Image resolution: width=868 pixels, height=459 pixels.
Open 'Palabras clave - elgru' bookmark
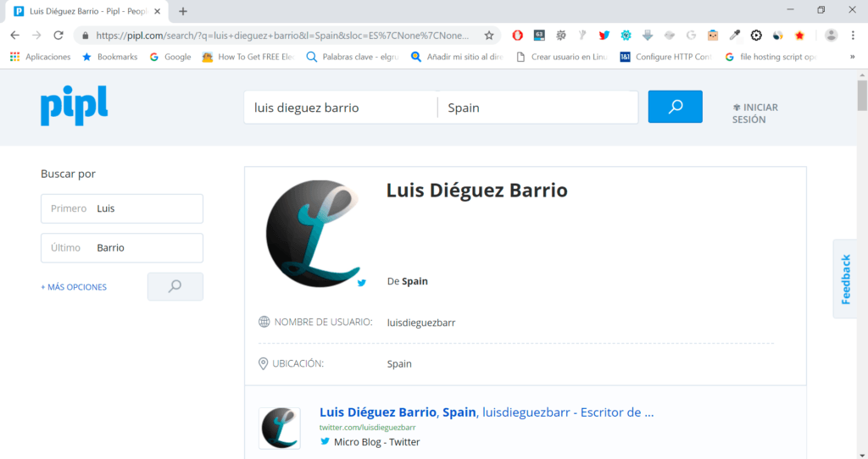(x=353, y=57)
